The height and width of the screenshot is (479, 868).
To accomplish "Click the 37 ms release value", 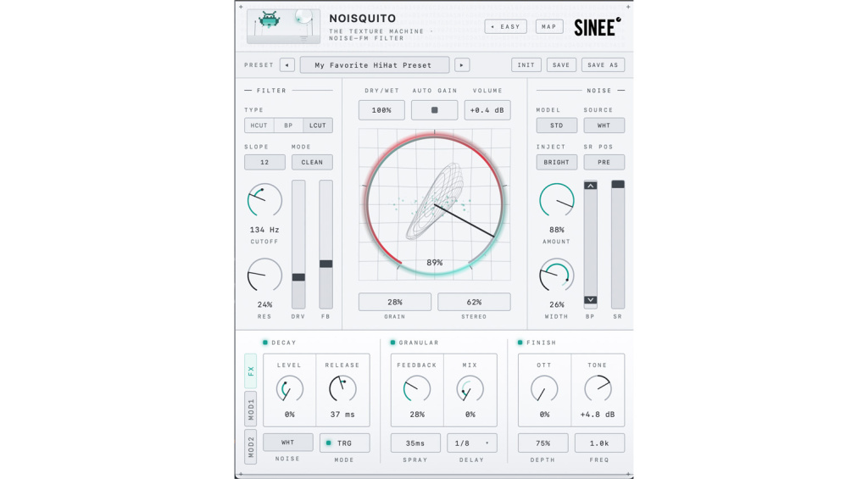I will (x=342, y=415).
